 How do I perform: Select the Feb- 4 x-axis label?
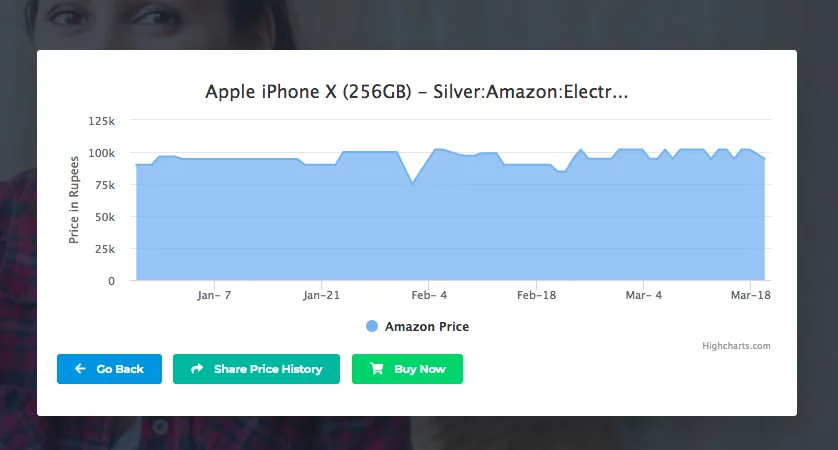click(x=429, y=296)
